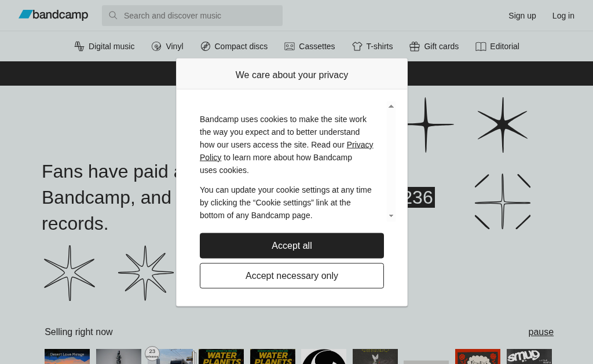
Task: Click the Vinyl record icon
Action: (x=156, y=46)
